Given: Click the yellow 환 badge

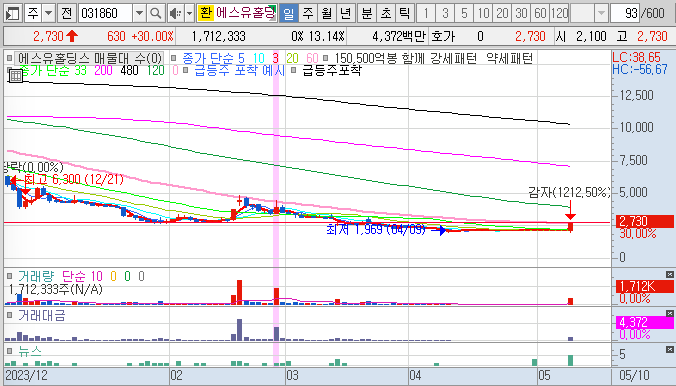Looking at the screenshot, I should point(206,13).
